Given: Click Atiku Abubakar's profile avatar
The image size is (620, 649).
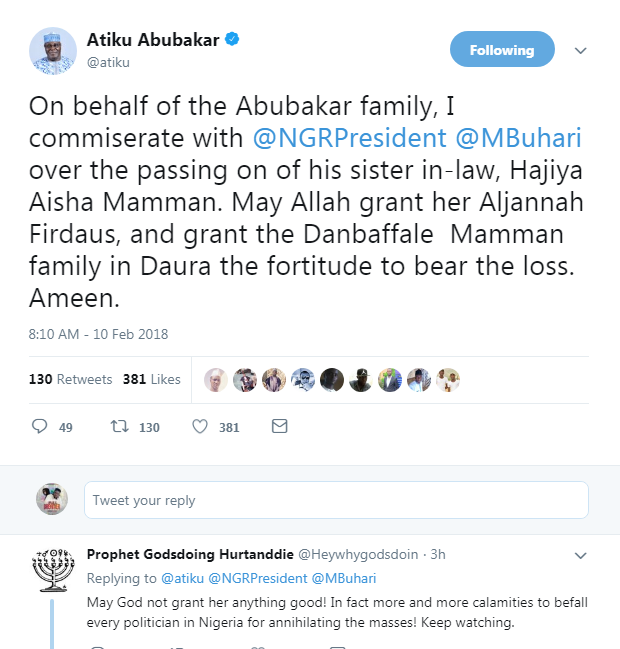Looking at the screenshot, I should point(51,49).
